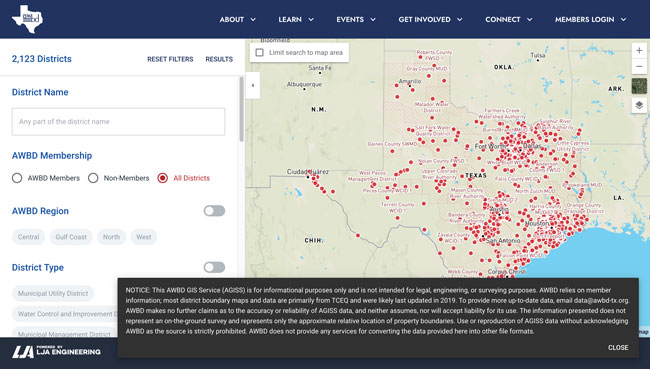The image size is (650, 369).
Task: Expand the About dropdown menu
Action: [x=238, y=19]
